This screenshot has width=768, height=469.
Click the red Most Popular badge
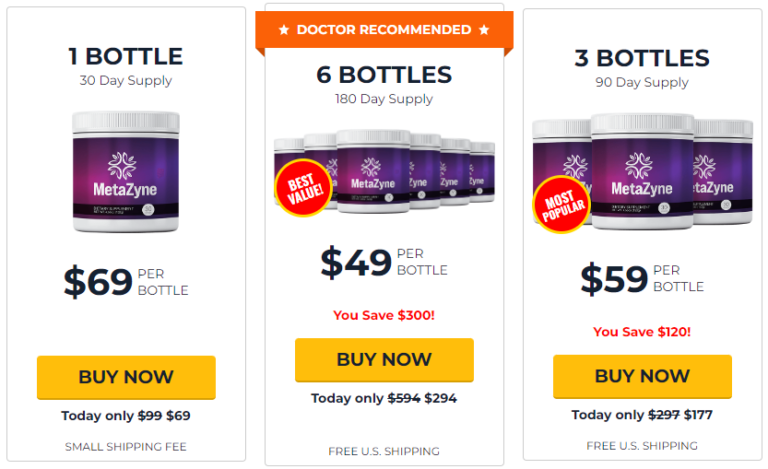pyautogui.click(x=563, y=205)
